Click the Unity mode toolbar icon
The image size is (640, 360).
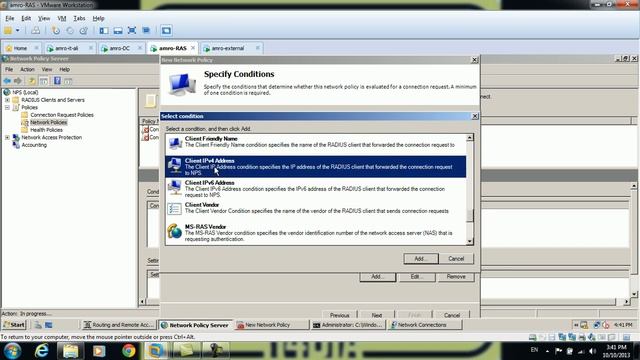pyautogui.click(x=146, y=31)
